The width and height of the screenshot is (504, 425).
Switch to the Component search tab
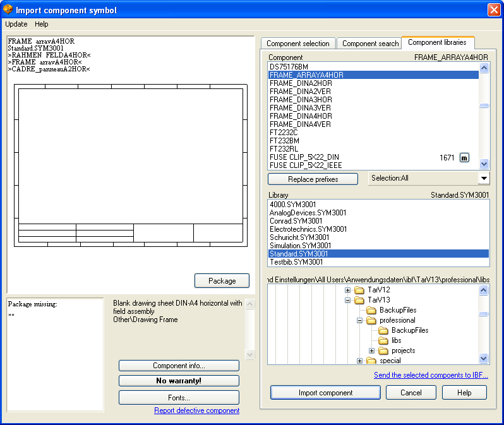pyautogui.click(x=370, y=44)
